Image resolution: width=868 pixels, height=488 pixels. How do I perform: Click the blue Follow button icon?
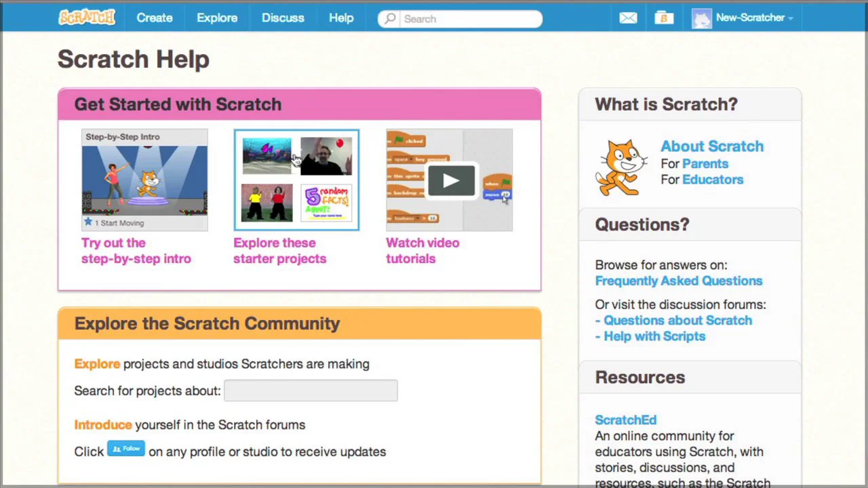126,449
